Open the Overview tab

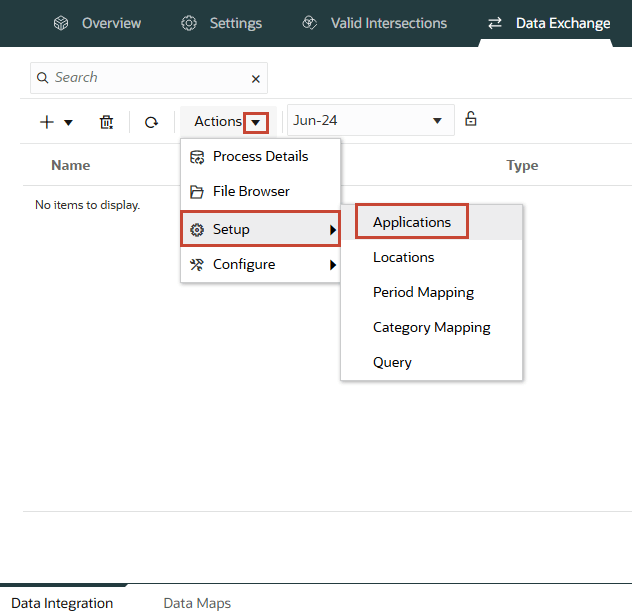pos(97,23)
